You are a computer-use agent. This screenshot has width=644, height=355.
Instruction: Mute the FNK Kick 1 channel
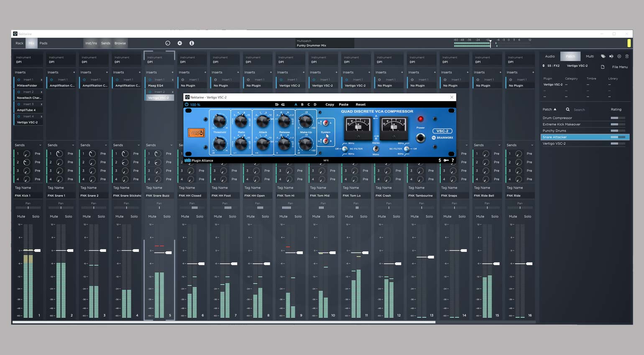(x=21, y=216)
